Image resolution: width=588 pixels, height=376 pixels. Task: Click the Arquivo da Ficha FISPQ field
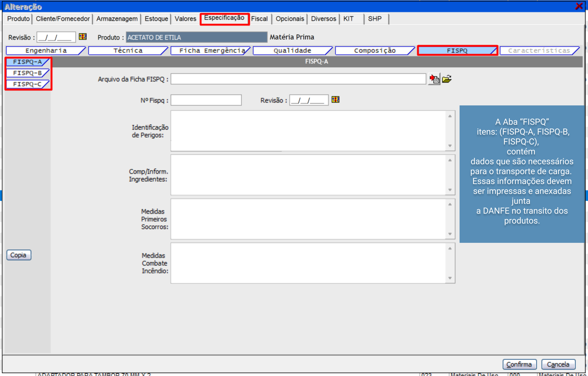coord(298,79)
